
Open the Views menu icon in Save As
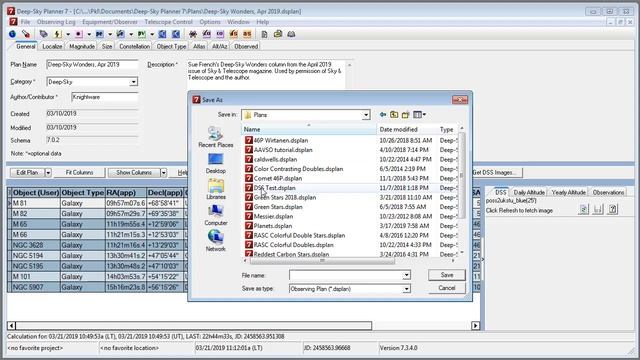419,115
